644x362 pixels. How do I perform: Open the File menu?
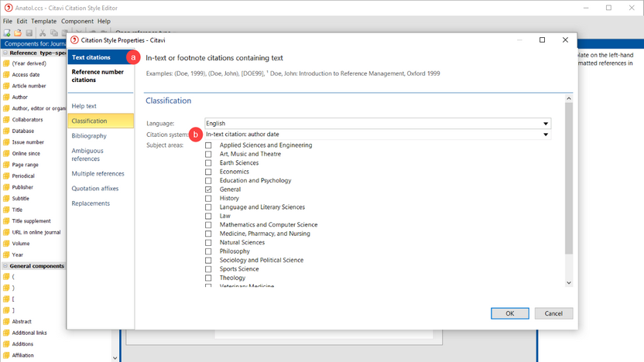[x=8, y=21]
